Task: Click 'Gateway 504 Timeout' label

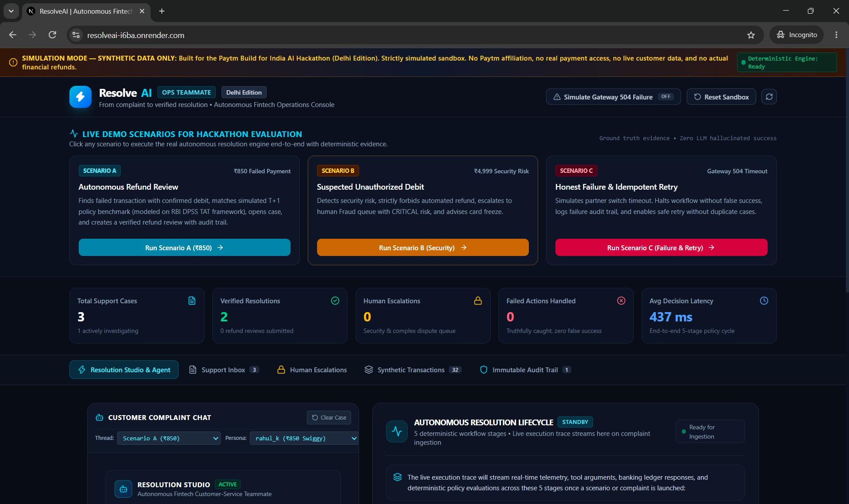Action: click(x=737, y=171)
